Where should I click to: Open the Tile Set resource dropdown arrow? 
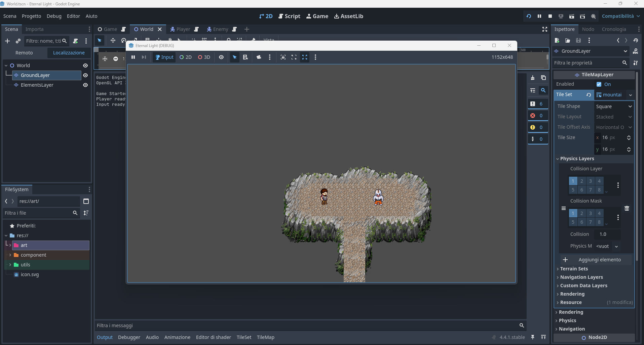point(631,95)
